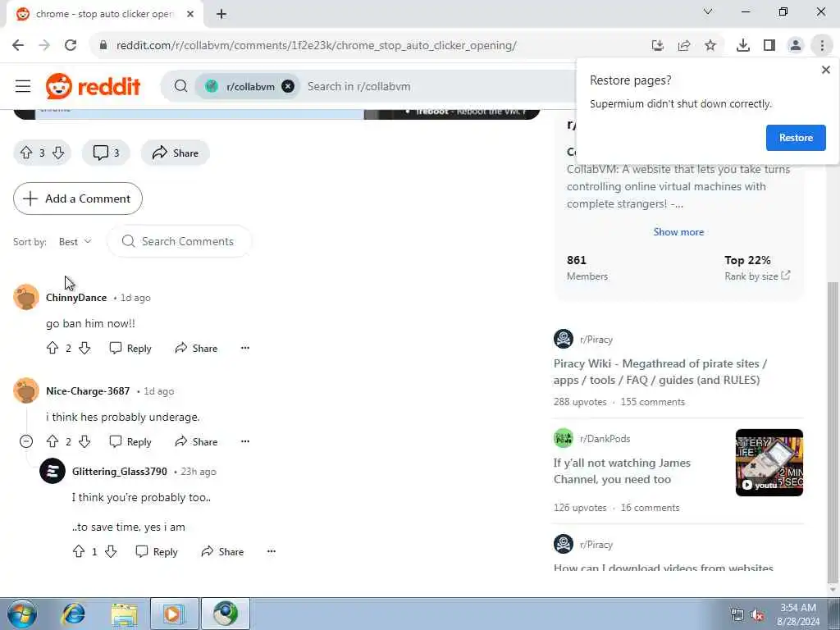Downvote the post
The width and height of the screenshot is (840, 630).
tap(58, 153)
